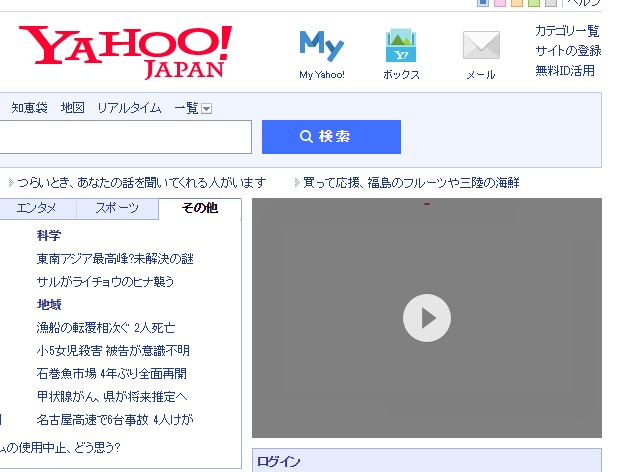Choose the 知恵袋 search category
This screenshot has height=472, width=620.
pyautogui.click(x=30, y=108)
